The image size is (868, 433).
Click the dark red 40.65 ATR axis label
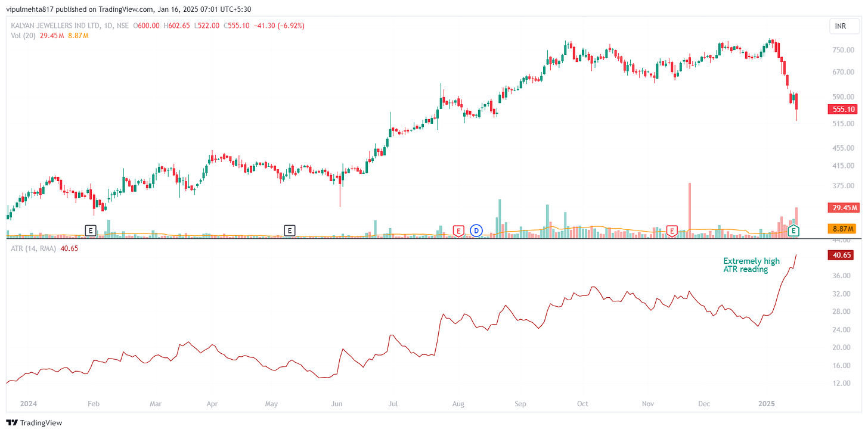click(842, 255)
